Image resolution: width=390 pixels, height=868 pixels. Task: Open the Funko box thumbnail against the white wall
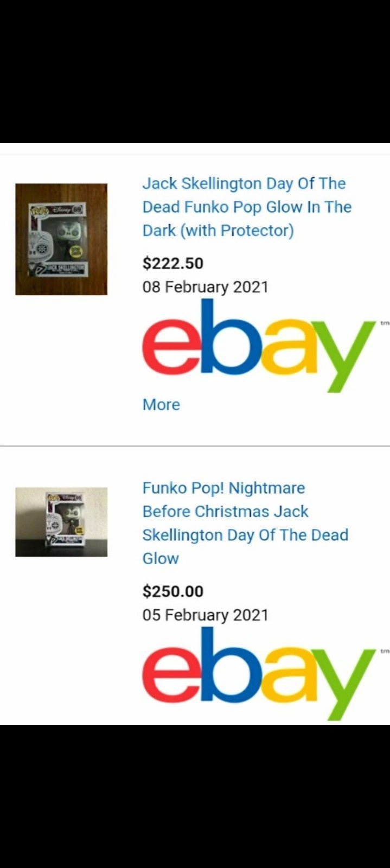point(61,522)
